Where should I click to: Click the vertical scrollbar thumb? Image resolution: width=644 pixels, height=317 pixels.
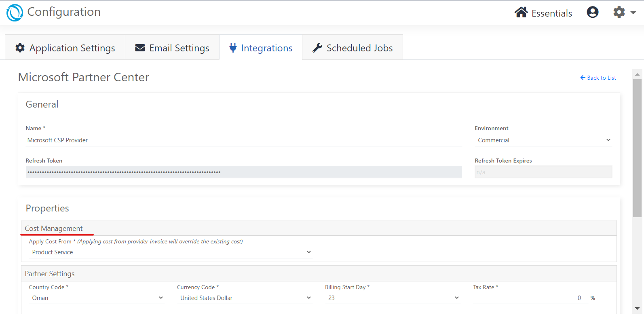click(637, 148)
